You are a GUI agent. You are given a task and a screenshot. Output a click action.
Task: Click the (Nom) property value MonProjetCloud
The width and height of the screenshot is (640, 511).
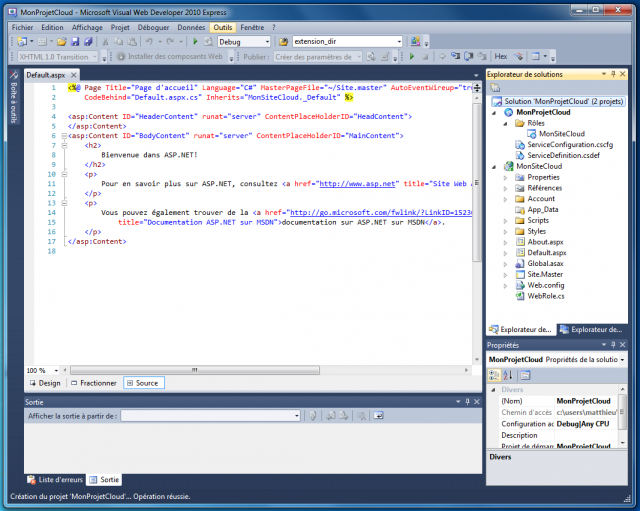587,401
